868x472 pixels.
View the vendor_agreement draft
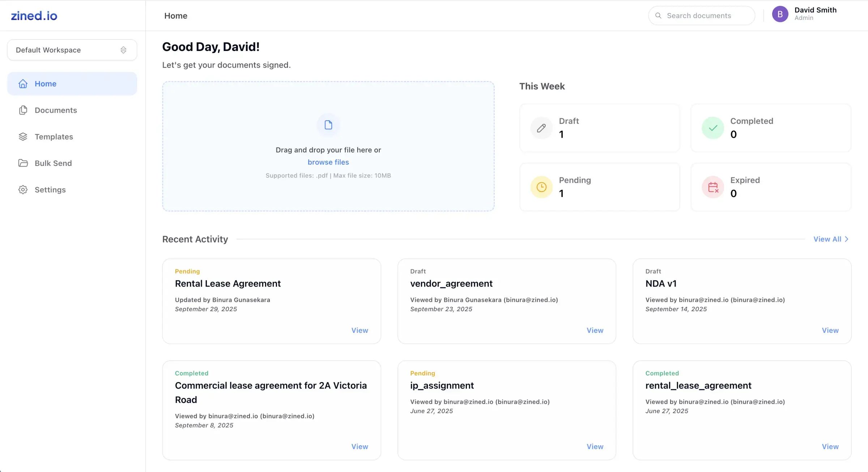pos(595,330)
